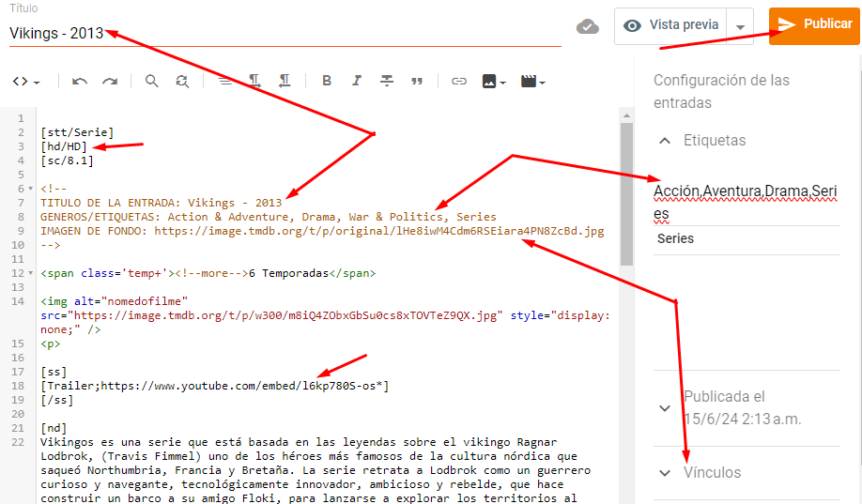Viewport: 862px width, 504px height.
Task: Click the [hd/HD] code line
Action: [64, 146]
